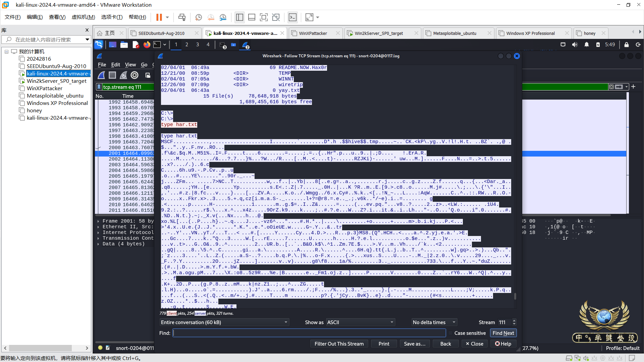Click Filter Out This Stream button

339,344
